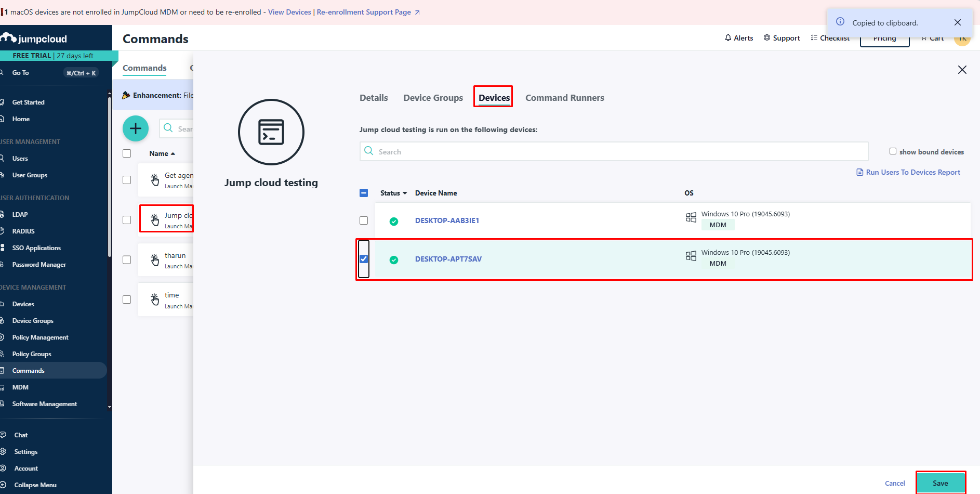Click the run icon for Get agent command
Screen dimensions: 980x494
[155, 179]
